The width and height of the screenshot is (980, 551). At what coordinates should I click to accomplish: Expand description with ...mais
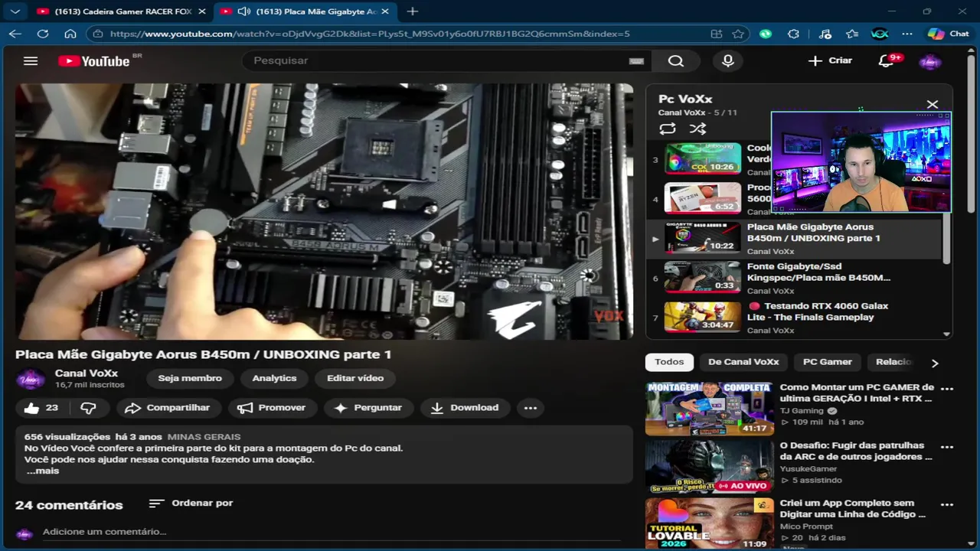click(42, 471)
